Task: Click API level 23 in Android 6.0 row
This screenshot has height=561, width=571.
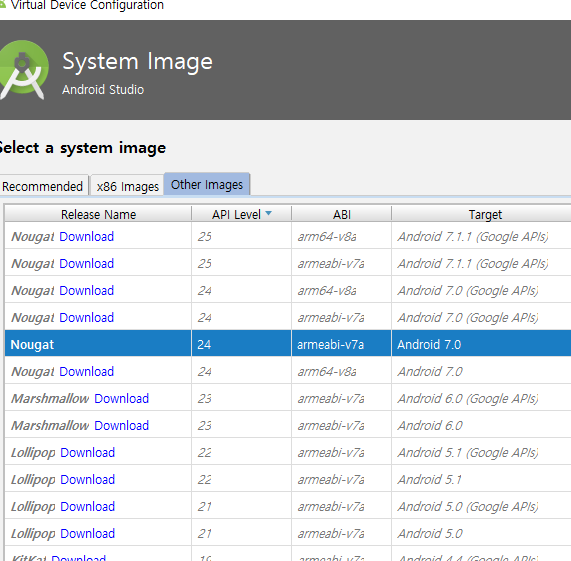Action: pos(204,425)
